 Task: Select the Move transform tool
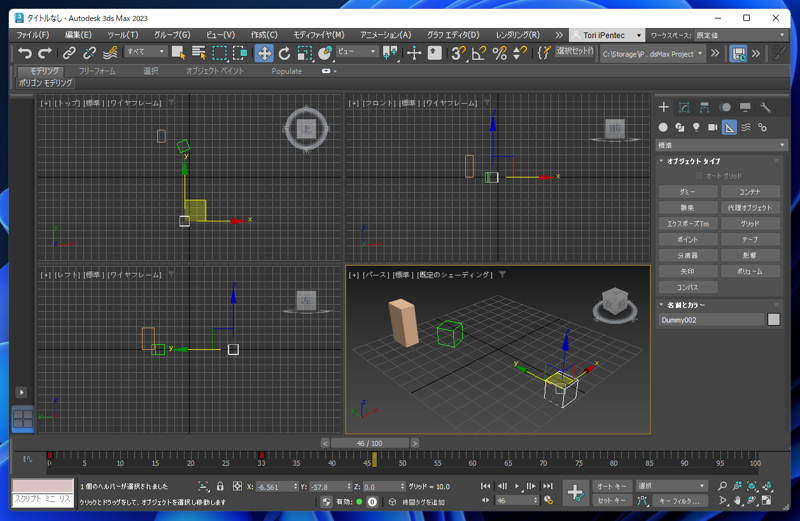click(264, 53)
